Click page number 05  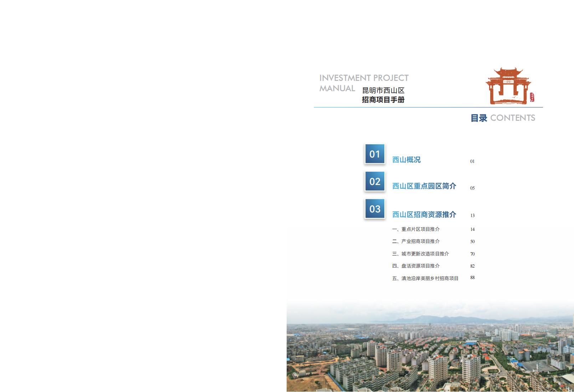[x=472, y=188]
